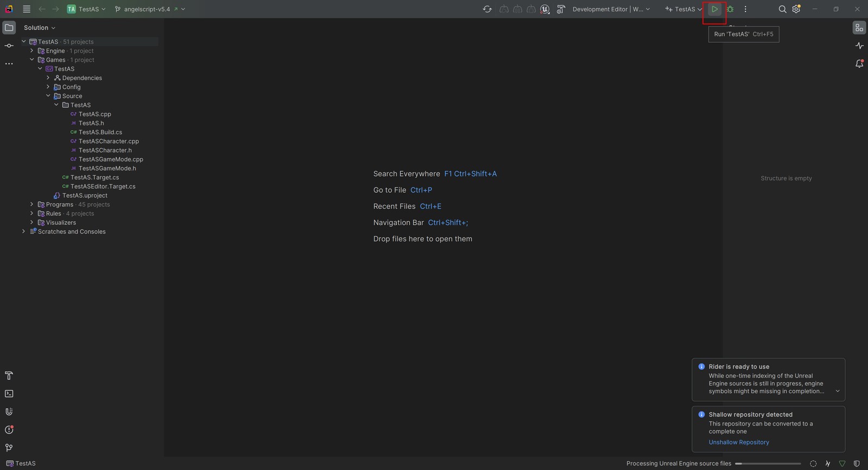The width and height of the screenshot is (868, 470).
Task: Click the reload/sync arrows icon in toolbar
Action: point(487,9)
